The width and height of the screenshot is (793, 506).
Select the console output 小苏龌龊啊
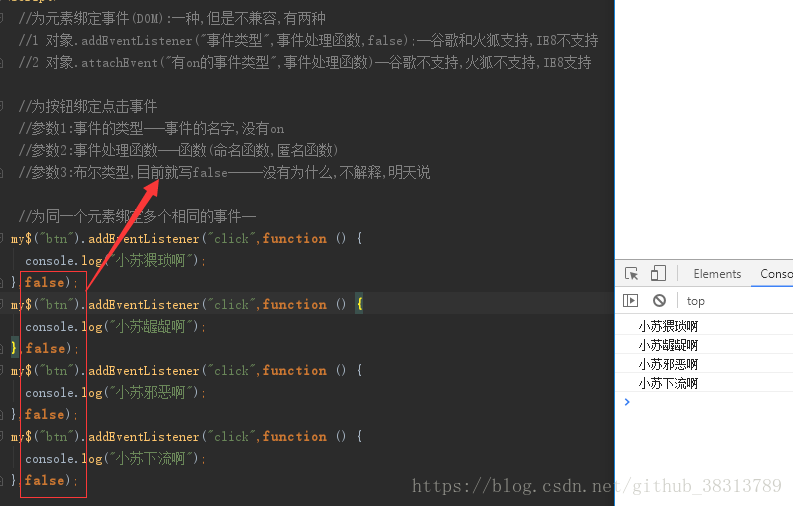[x=668, y=345]
